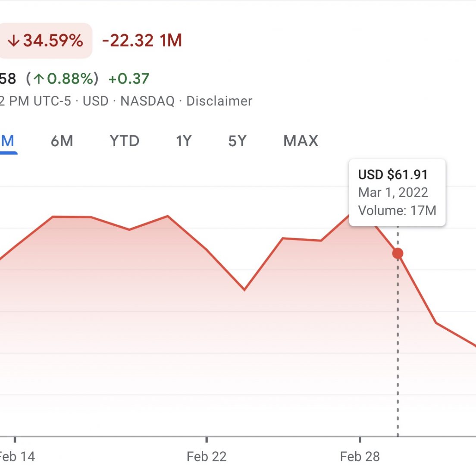Switch to the YTD range tab
This screenshot has height=476, width=476.
click(125, 141)
